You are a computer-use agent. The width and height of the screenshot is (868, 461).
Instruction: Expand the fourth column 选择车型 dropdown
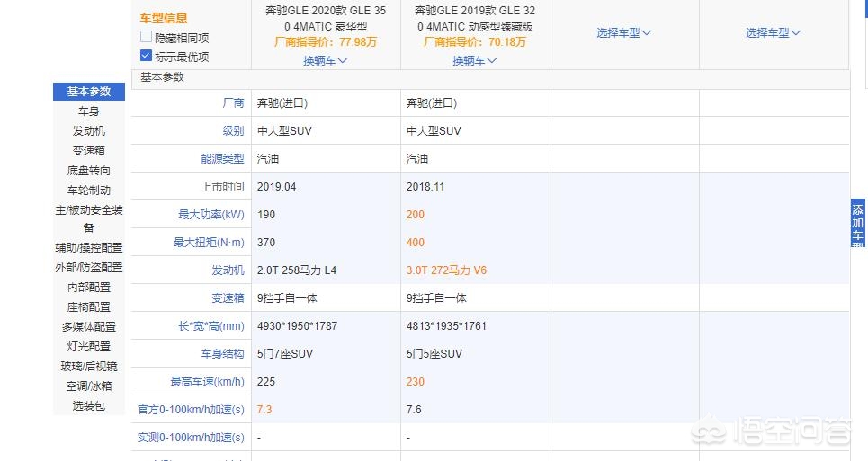774,33
